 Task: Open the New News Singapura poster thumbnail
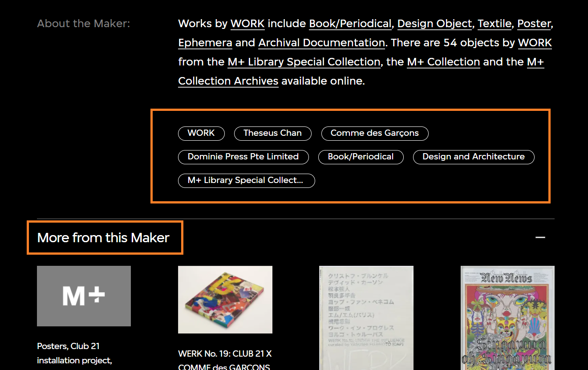[507, 318]
